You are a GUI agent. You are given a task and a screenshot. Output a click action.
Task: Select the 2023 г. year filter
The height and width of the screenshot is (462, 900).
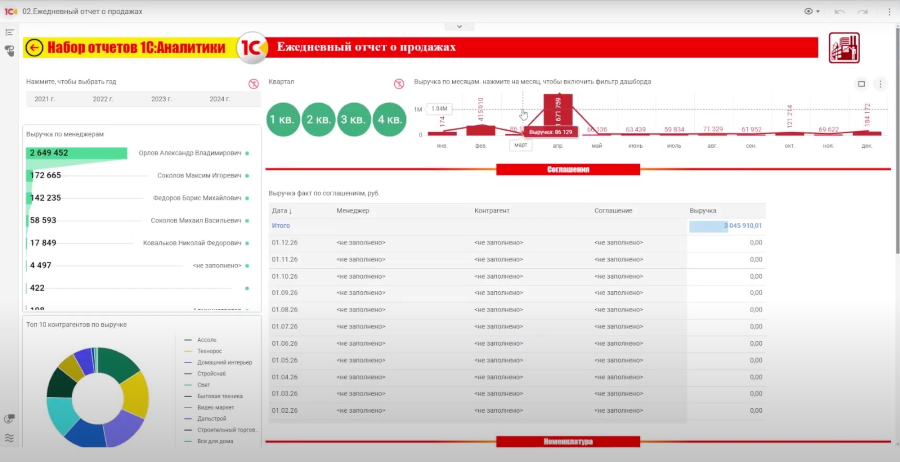162,99
